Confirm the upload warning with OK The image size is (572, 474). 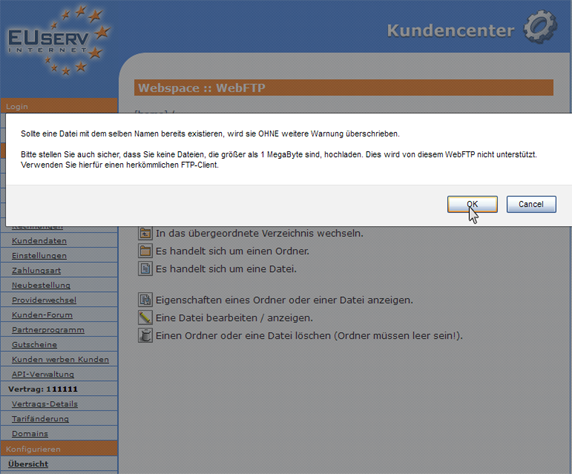[472, 204]
